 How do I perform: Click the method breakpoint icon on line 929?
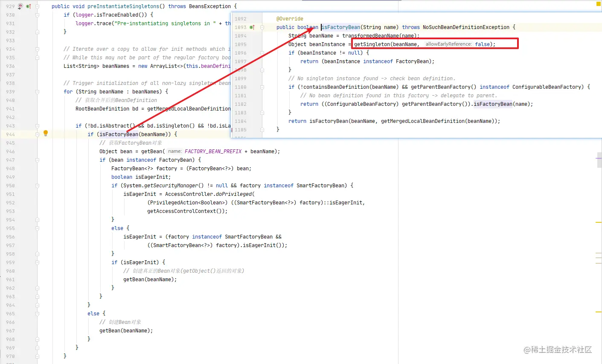20,6
